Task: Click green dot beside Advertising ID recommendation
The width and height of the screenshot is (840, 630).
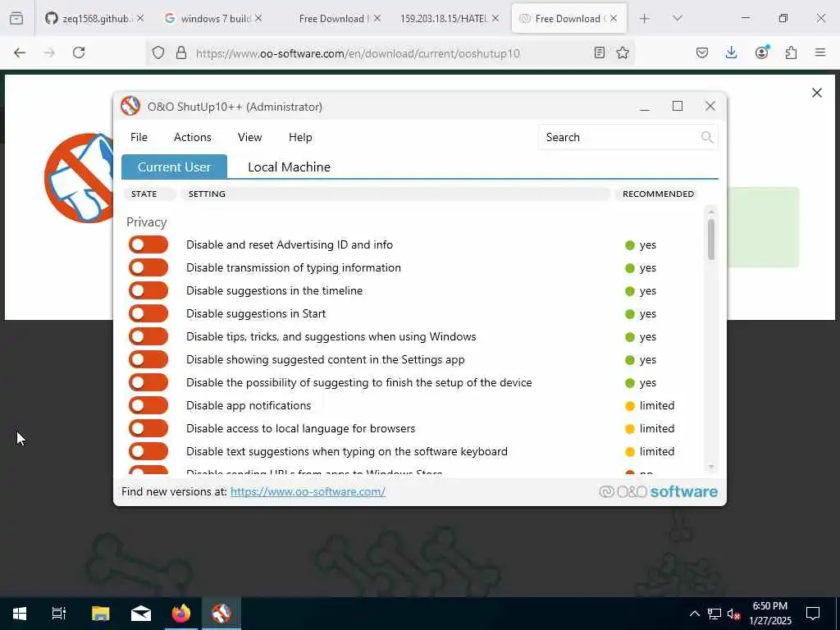Action: click(x=630, y=245)
